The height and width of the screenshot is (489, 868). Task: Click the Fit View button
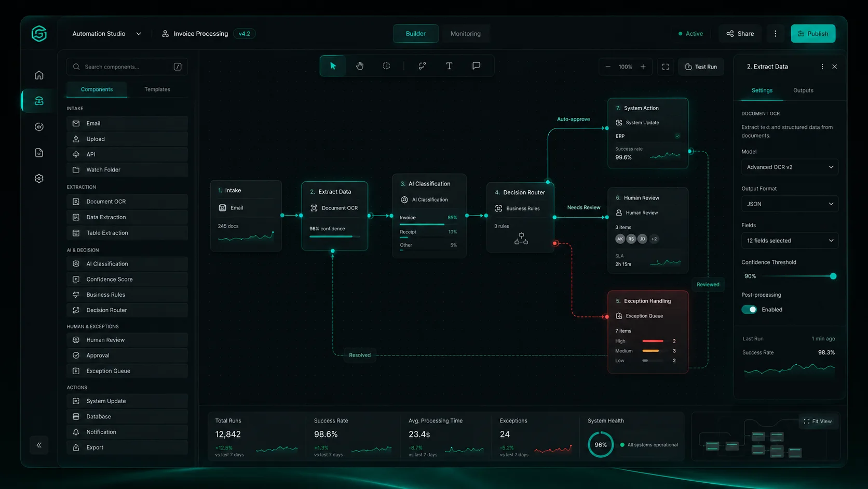818,421
